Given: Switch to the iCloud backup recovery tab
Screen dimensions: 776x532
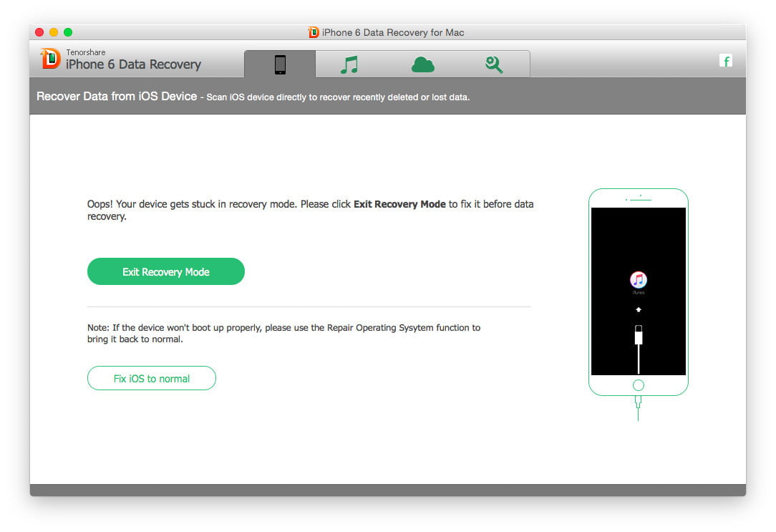Looking at the screenshot, I should 422,64.
